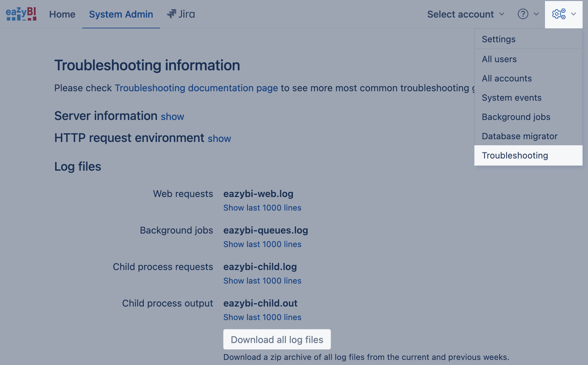Open the Troubleshooting documentation page link
588x365 pixels.
[x=196, y=88]
